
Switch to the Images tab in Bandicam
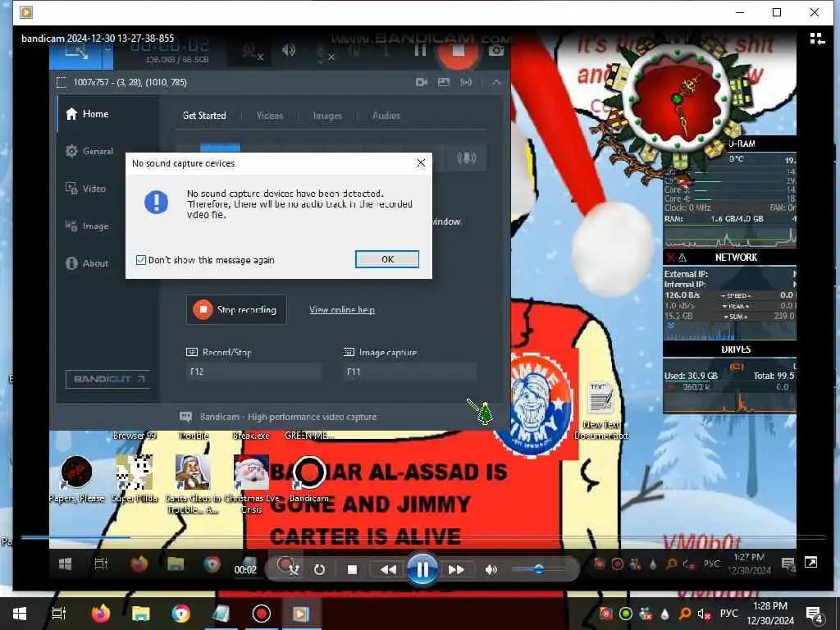(x=327, y=115)
